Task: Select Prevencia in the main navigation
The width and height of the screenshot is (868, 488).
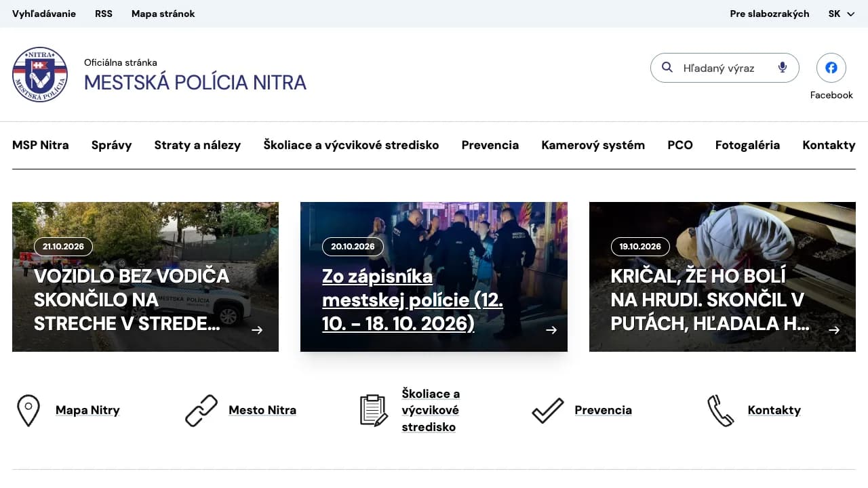Action: 490,145
